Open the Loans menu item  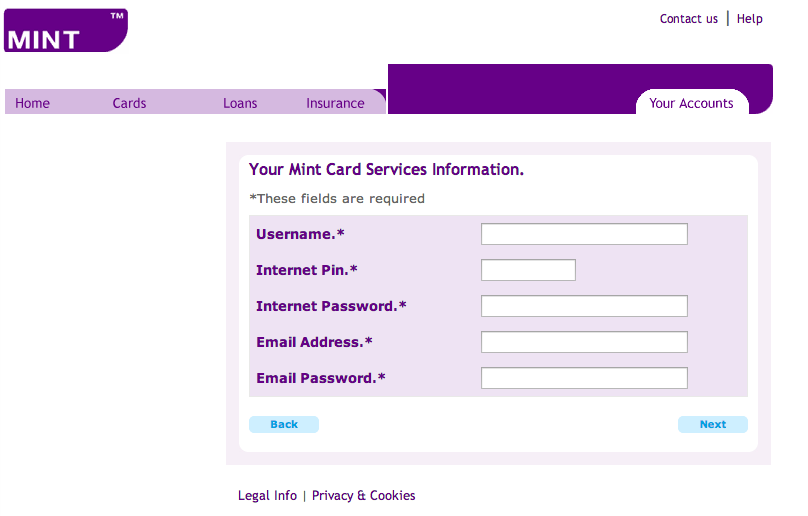(x=240, y=103)
